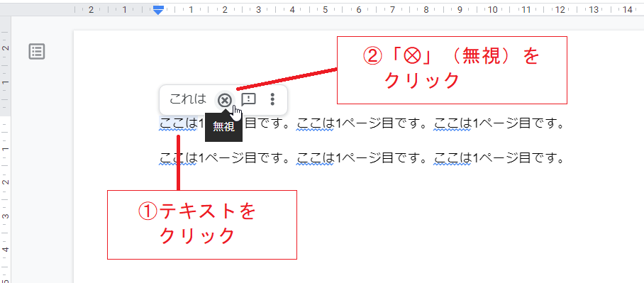Show the document outline icon

click(37, 52)
